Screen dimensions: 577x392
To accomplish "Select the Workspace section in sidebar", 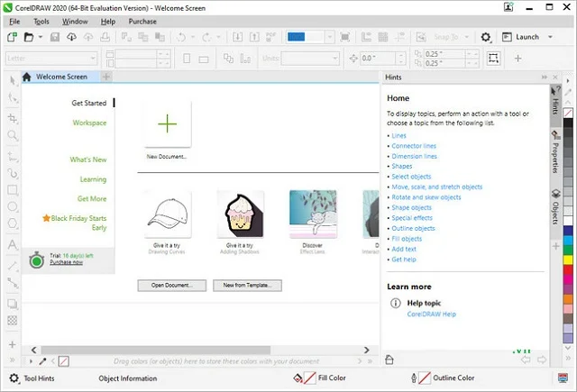I will 89,123.
